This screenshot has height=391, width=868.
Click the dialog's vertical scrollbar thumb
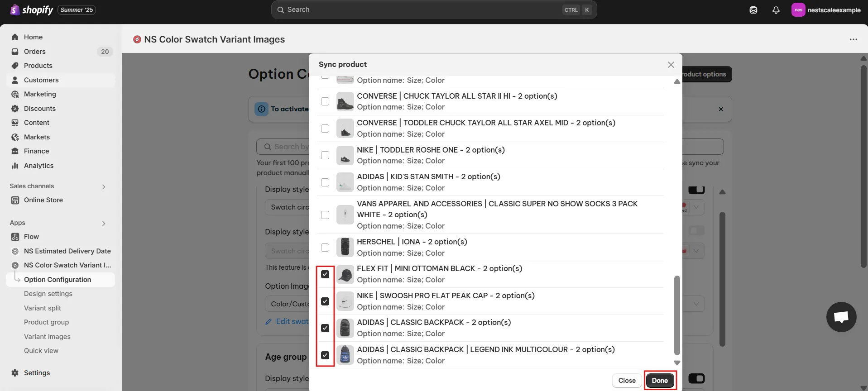(x=677, y=315)
